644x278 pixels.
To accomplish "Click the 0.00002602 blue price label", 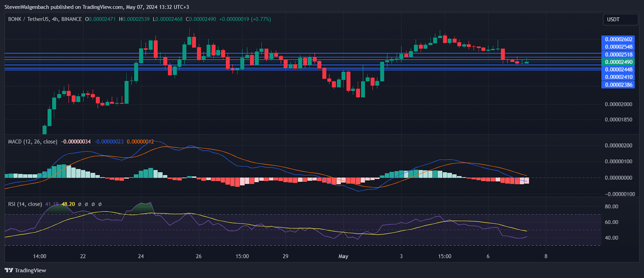I will pyautogui.click(x=618, y=39).
